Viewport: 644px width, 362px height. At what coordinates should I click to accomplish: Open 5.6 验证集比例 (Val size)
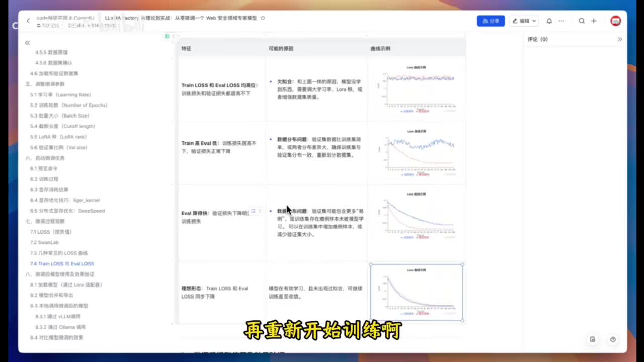pos(58,147)
